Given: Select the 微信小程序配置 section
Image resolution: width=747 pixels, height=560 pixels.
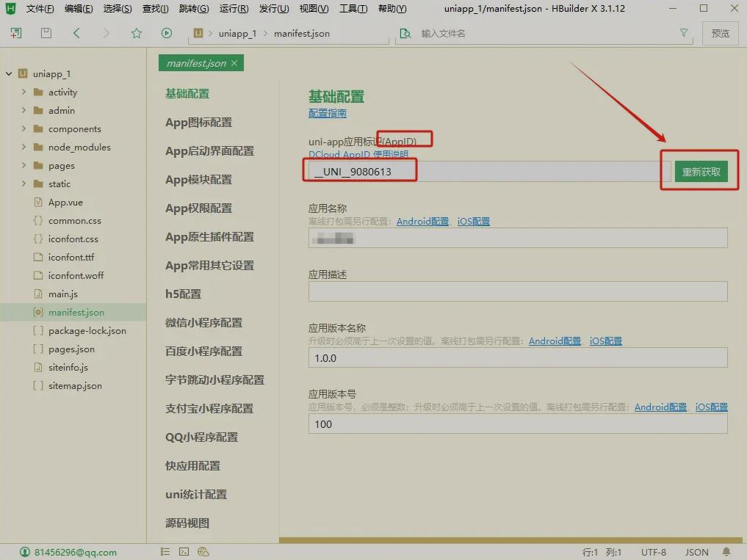Looking at the screenshot, I should coord(204,322).
